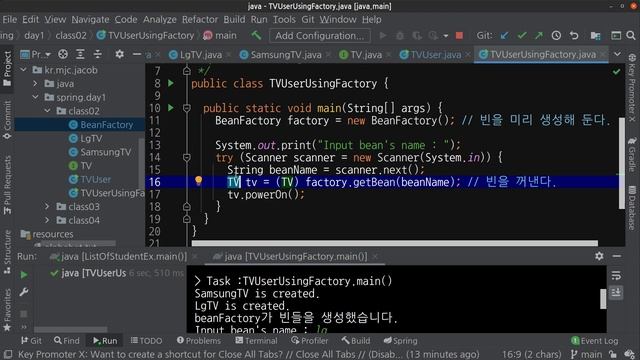
Task: Open the Git menu
Action: [x=308, y=19]
